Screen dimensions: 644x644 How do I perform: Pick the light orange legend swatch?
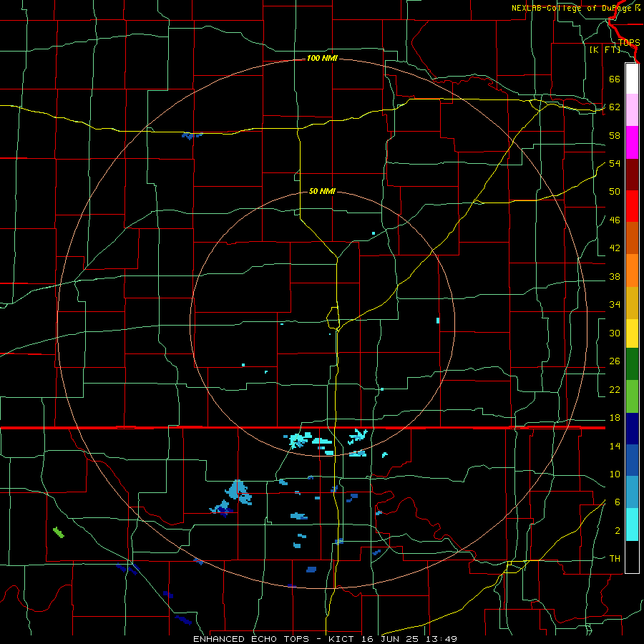click(x=632, y=270)
